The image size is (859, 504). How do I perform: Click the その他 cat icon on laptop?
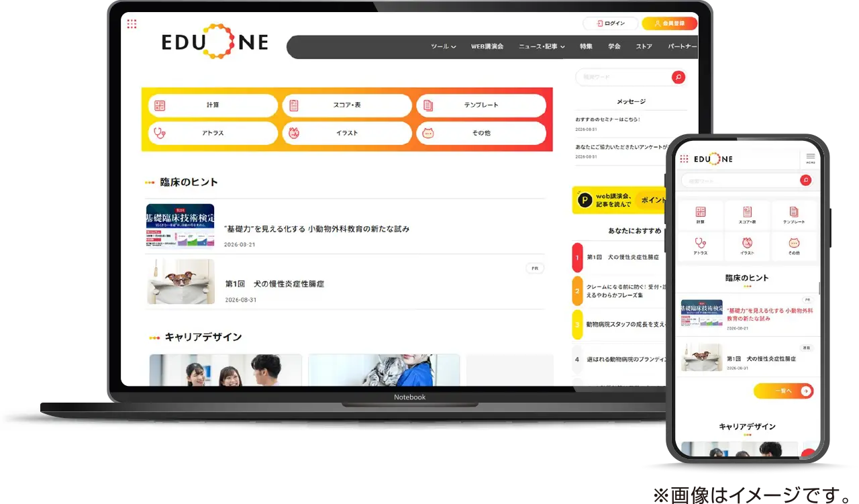428,133
